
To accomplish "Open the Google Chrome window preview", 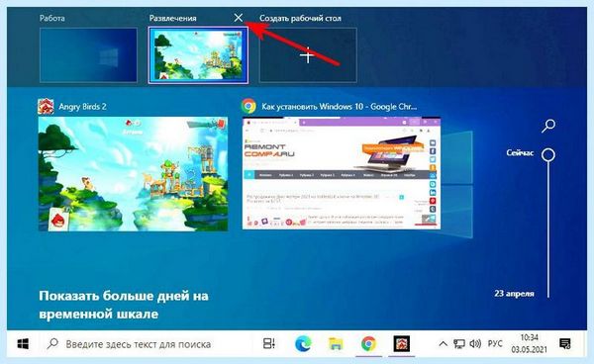I will click(x=342, y=173).
